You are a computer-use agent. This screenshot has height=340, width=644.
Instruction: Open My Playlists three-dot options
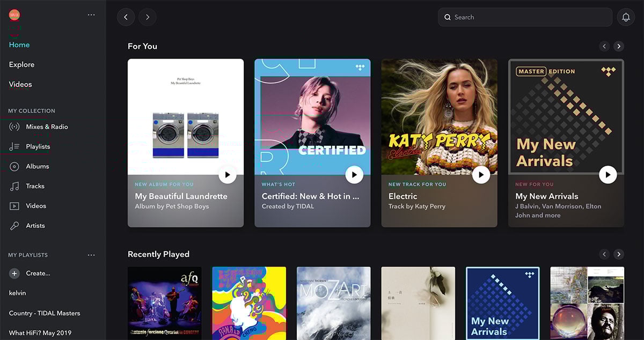pos(91,255)
